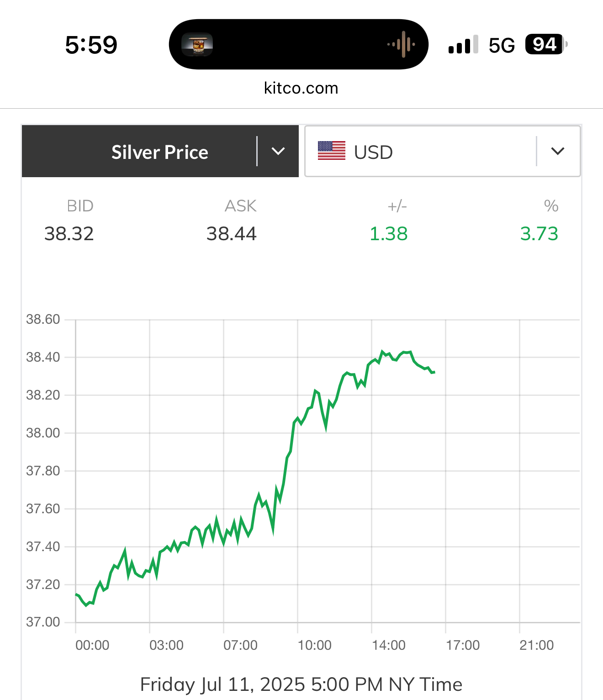The height and width of the screenshot is (700, 603).
Task: Tap the ask price 38.44
Action: click(x=231, y=234)
